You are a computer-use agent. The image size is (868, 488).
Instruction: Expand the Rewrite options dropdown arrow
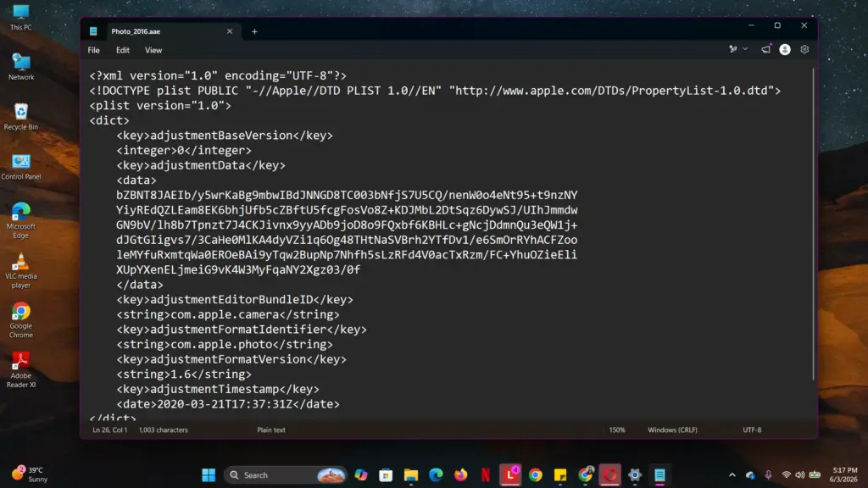745,49
